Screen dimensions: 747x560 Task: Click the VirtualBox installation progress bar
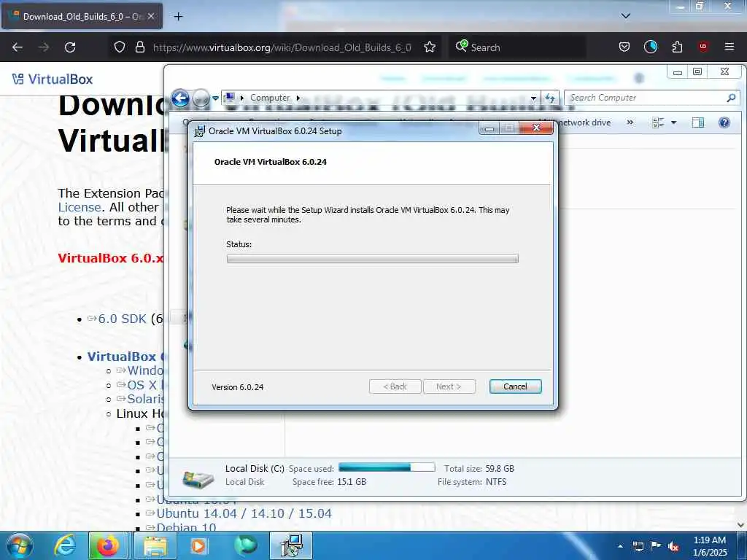[373, 259]
